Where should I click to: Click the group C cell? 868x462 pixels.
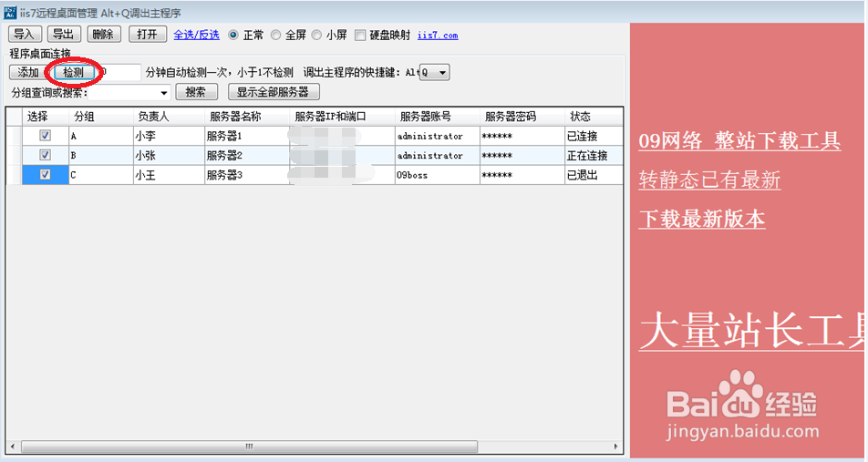pyautogui.click(x=101, y=175)
